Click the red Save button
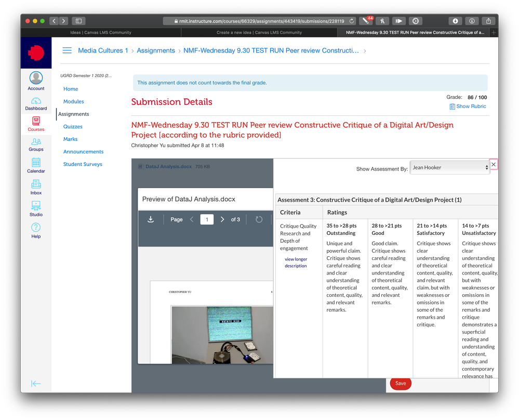This screenshot has height=420, width=519. coord(400,383)
